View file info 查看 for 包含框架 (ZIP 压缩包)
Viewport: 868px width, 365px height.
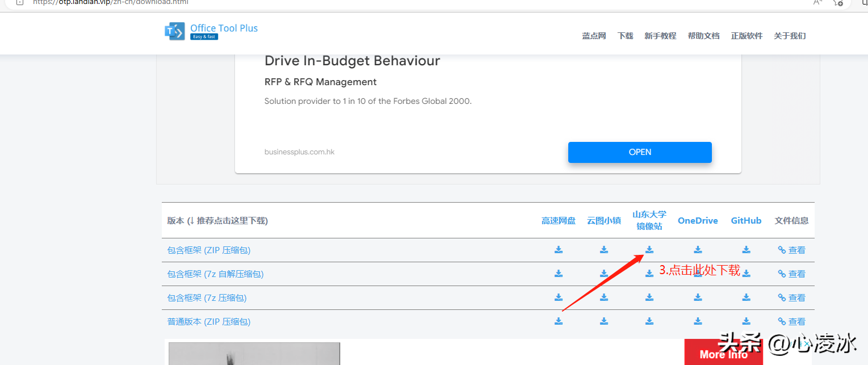792,250
